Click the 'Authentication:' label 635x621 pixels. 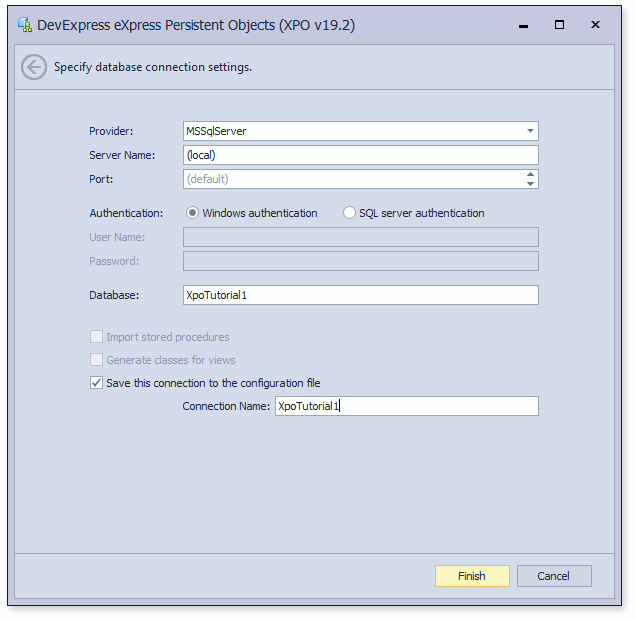click(126, 213)
